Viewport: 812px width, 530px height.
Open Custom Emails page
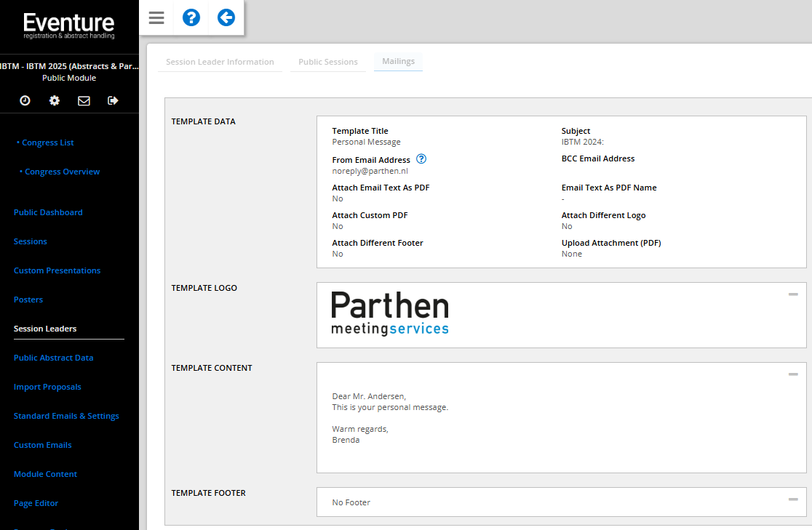pyautogui.click(x=43, y=445)
